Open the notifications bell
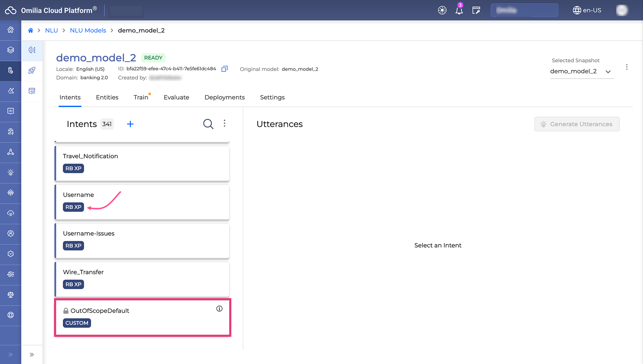This screenshot has width=643, height=364. tap(459, 11)
